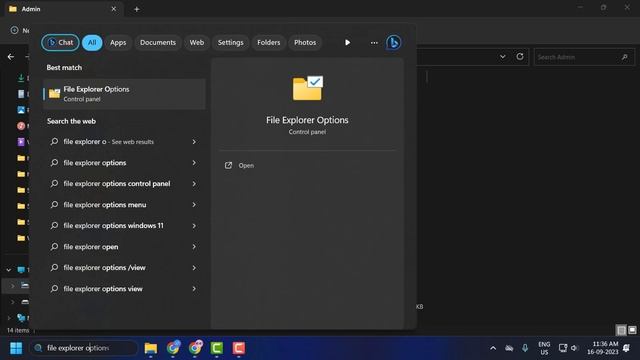Screen dimensions: 640x360
Task: Select the Admin tab in File Explorer
Action: point(64,9)
